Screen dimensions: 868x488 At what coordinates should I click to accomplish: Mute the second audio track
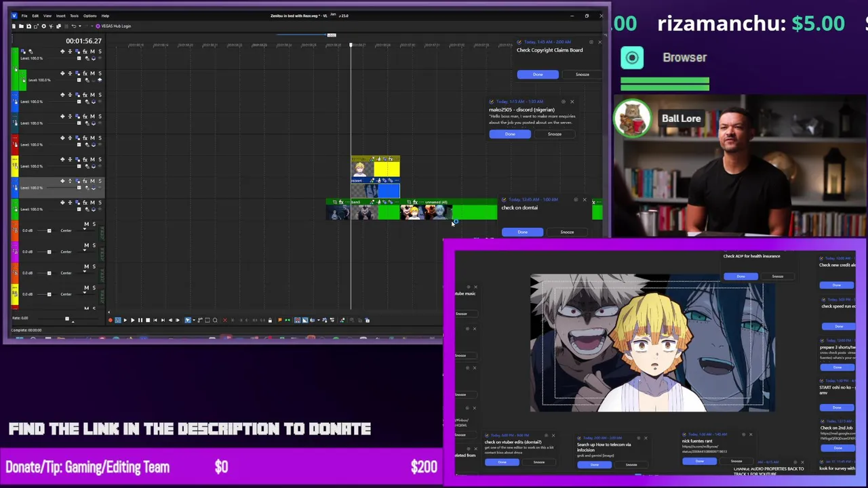[x=85, y=245]
